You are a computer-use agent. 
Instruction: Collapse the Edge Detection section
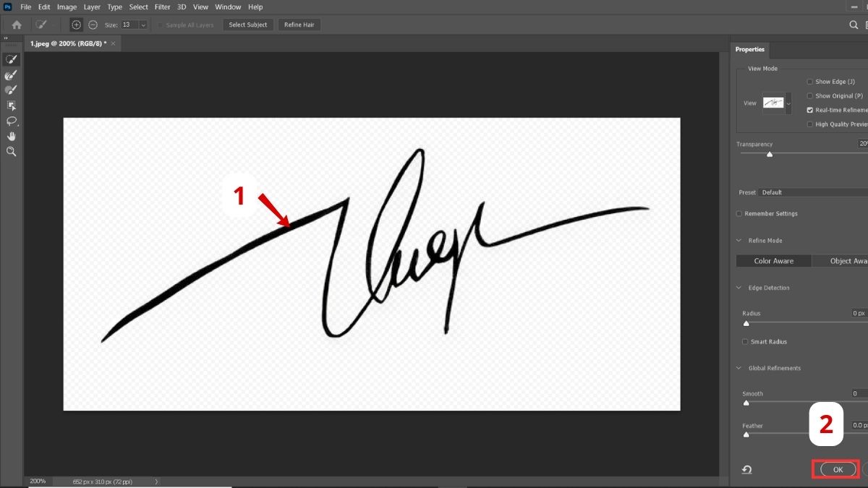pyautogui.click(x=739, y=287)
